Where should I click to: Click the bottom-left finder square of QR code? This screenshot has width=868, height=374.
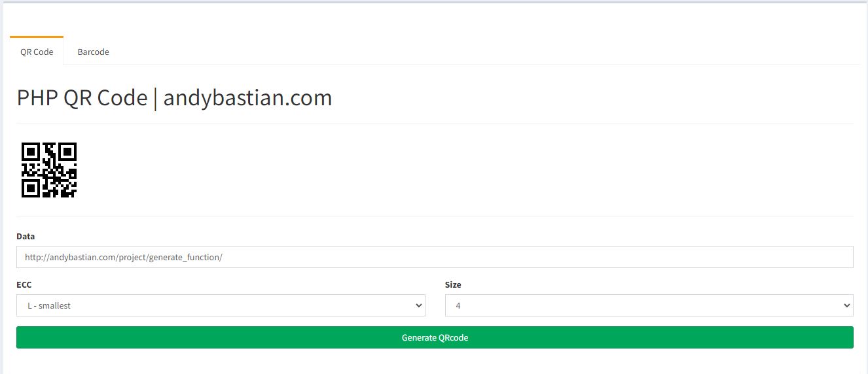click(31, 188)
